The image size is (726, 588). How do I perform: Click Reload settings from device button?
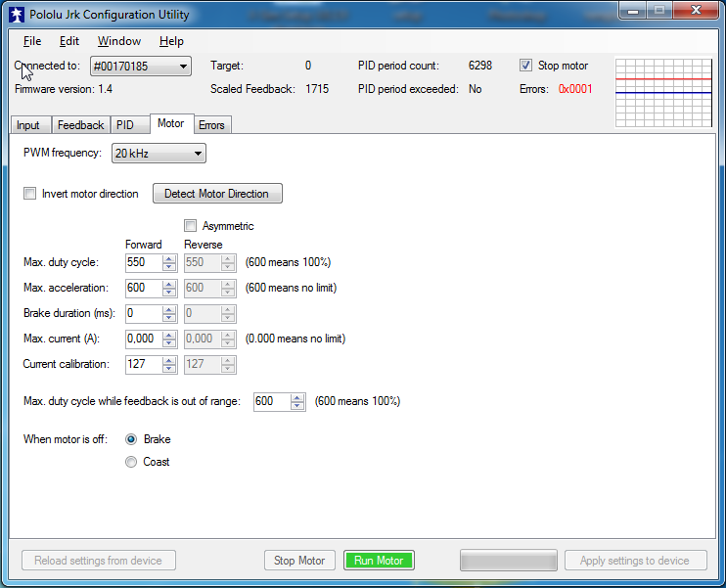coord(99,561)
